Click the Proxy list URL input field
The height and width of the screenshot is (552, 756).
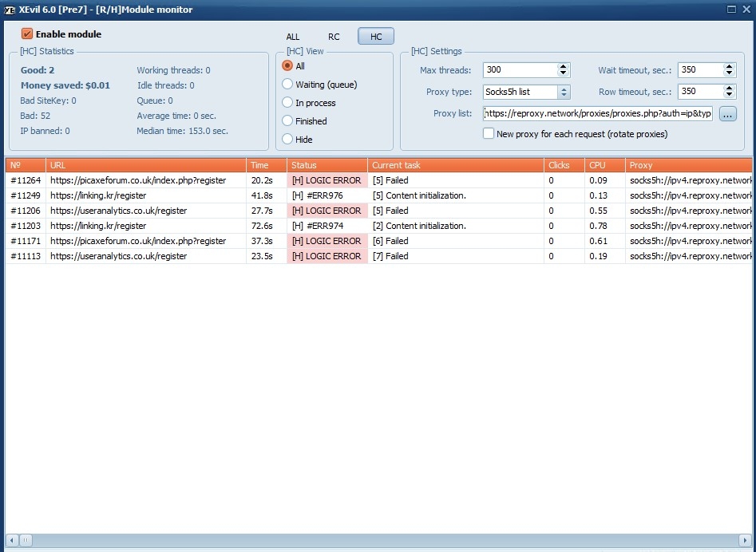pos(597,114)
